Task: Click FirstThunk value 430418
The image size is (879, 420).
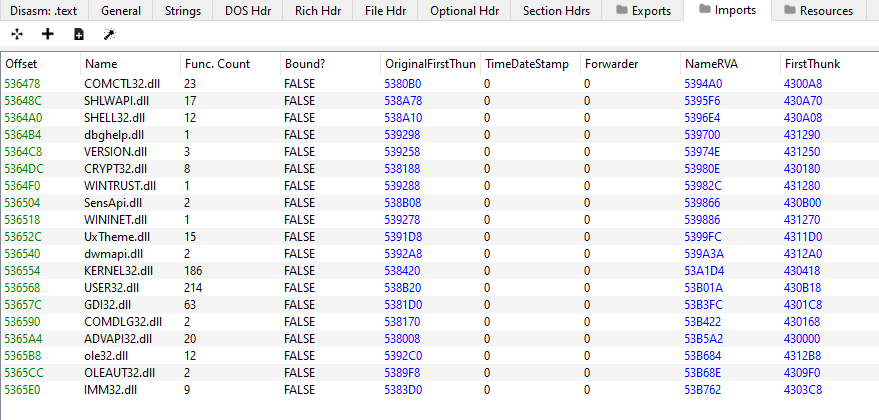Action: 802,271
